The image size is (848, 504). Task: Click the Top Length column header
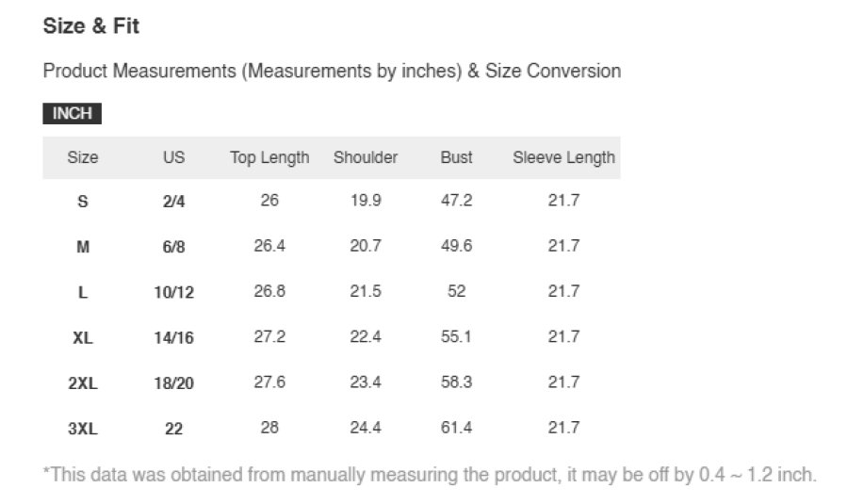269,157
